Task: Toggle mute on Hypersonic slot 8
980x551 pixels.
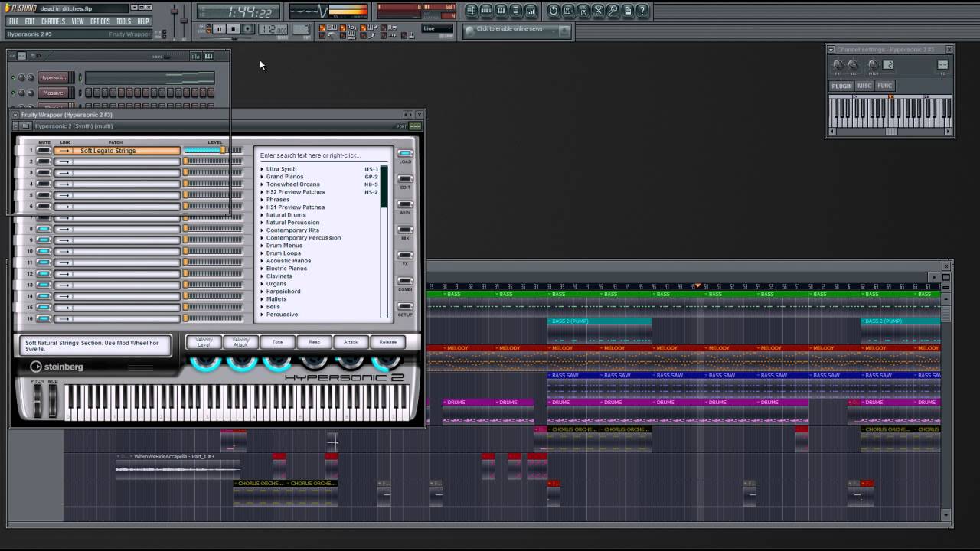Action: (x=44, y=229)
